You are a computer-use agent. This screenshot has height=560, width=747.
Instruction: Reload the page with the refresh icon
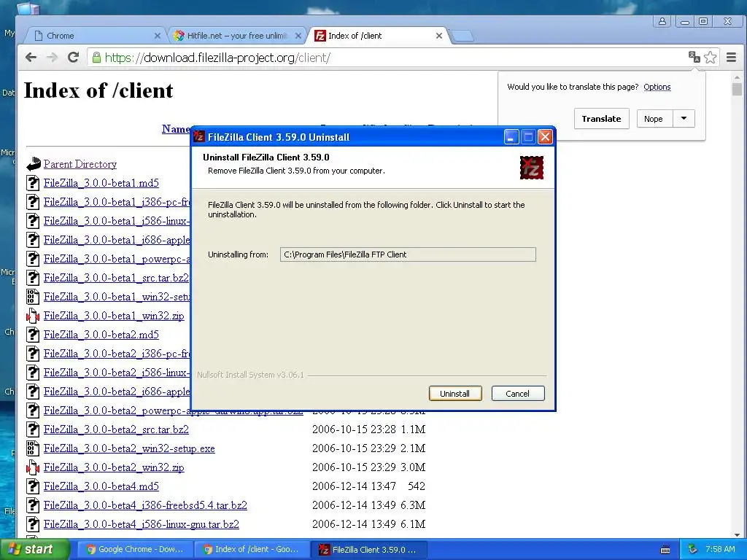coord(73,58)
